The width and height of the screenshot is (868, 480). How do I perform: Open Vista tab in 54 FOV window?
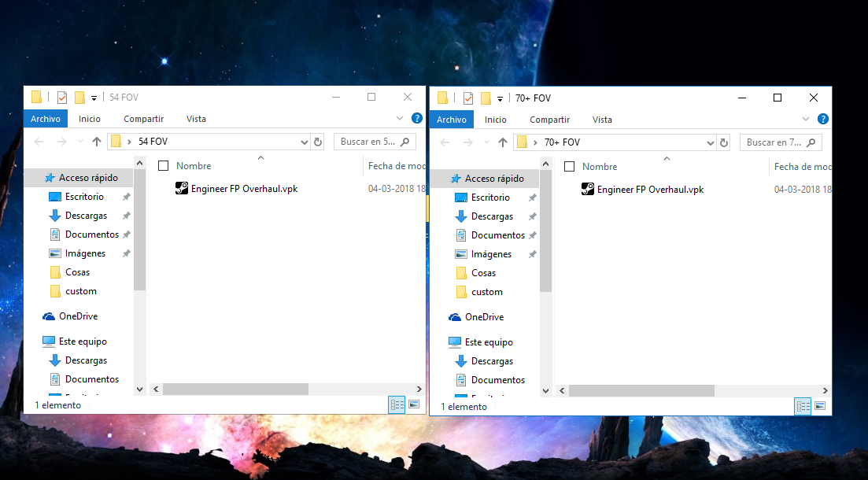tap(196, 119)
